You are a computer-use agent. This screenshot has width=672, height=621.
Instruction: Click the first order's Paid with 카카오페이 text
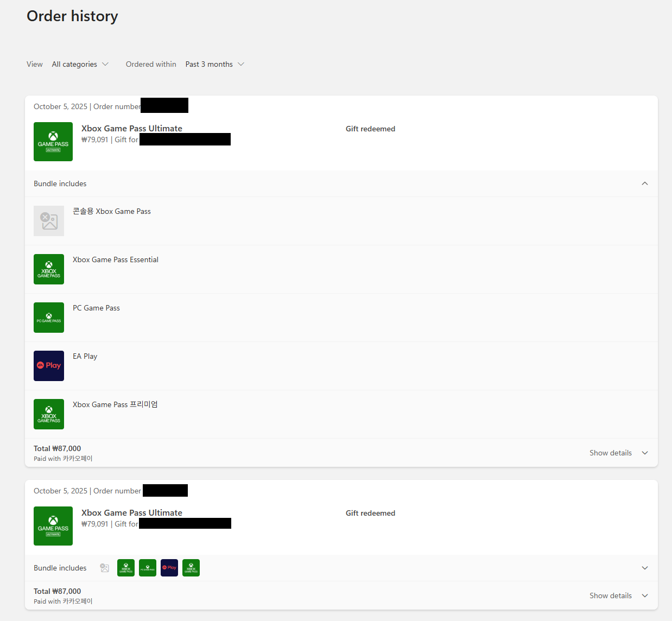click(x=63, y=459)
